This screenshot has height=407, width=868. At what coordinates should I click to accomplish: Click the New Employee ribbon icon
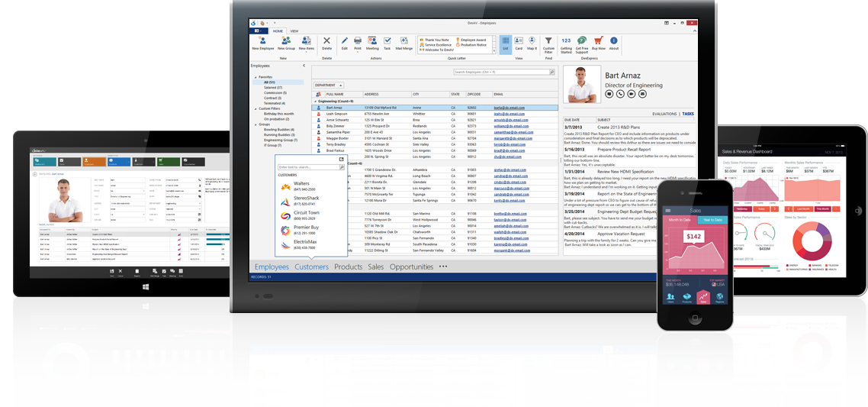pyautogui.click(x=262, y=41)
